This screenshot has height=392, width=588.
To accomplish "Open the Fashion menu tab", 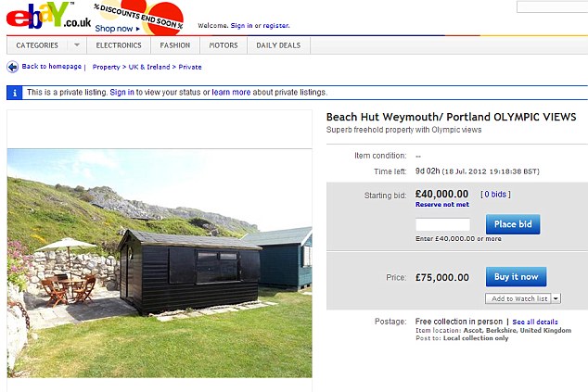I will [x=174, y=45].
